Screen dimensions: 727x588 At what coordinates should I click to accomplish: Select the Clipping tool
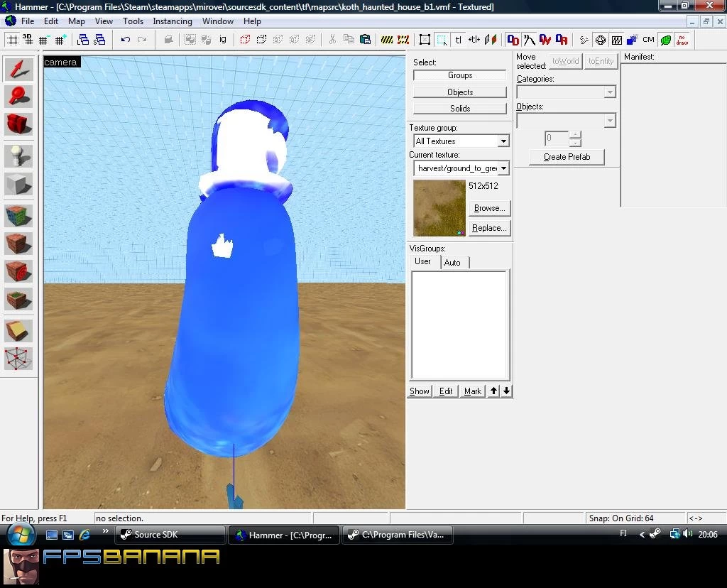(18, 331)
